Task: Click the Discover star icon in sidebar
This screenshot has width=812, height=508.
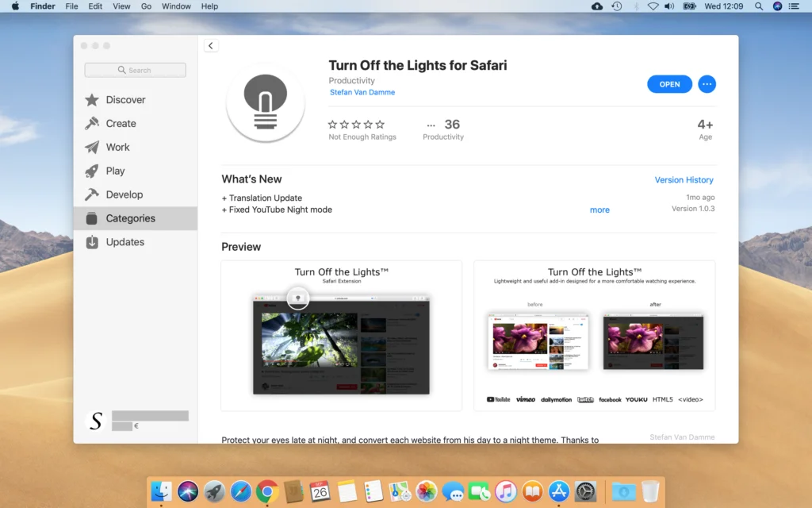Action: [92, 99]
